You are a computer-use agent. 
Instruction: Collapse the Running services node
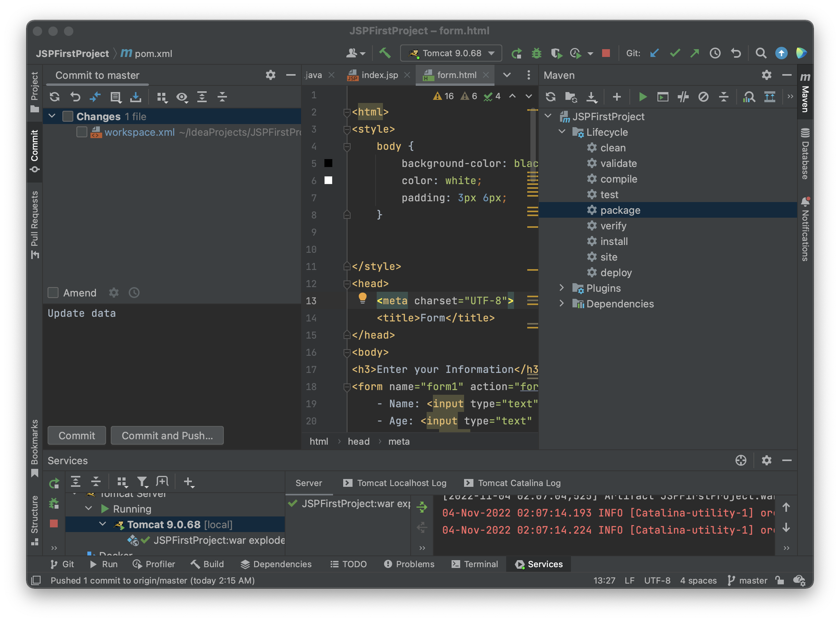(89, 508)
